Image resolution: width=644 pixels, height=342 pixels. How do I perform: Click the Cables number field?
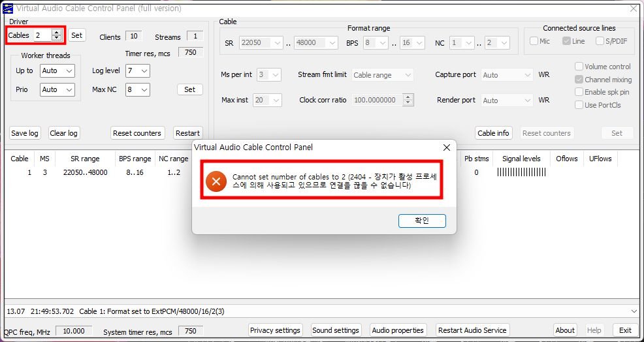pyautogui.click(x=42, y=35)
